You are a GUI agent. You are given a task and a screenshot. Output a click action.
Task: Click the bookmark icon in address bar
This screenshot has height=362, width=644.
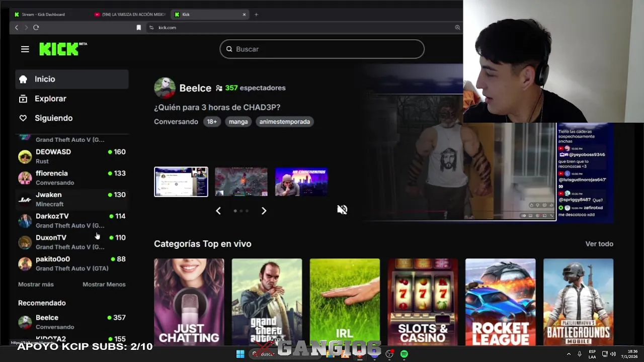coord(139,28)
